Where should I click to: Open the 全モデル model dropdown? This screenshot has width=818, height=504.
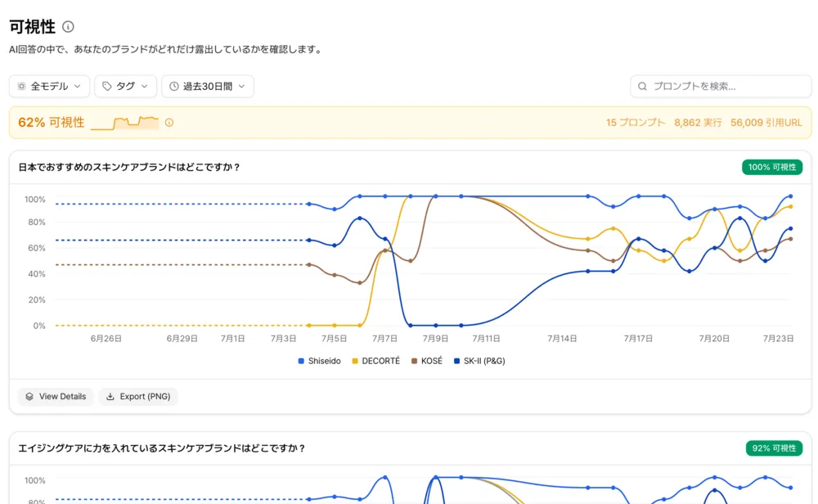click(49, 86)
